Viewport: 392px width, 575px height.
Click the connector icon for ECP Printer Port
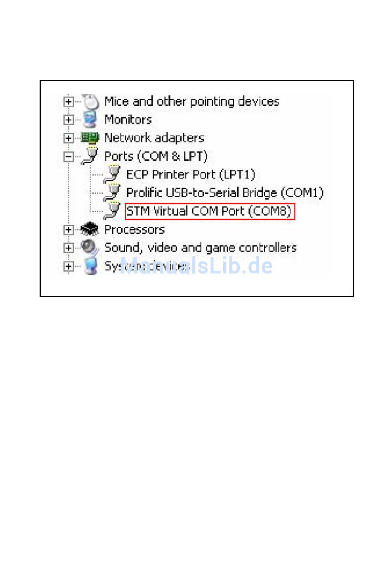pos(112,174)
